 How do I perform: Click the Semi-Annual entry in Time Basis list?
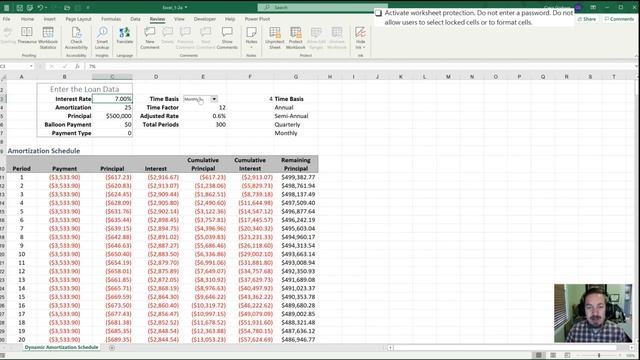coord(291,116)
